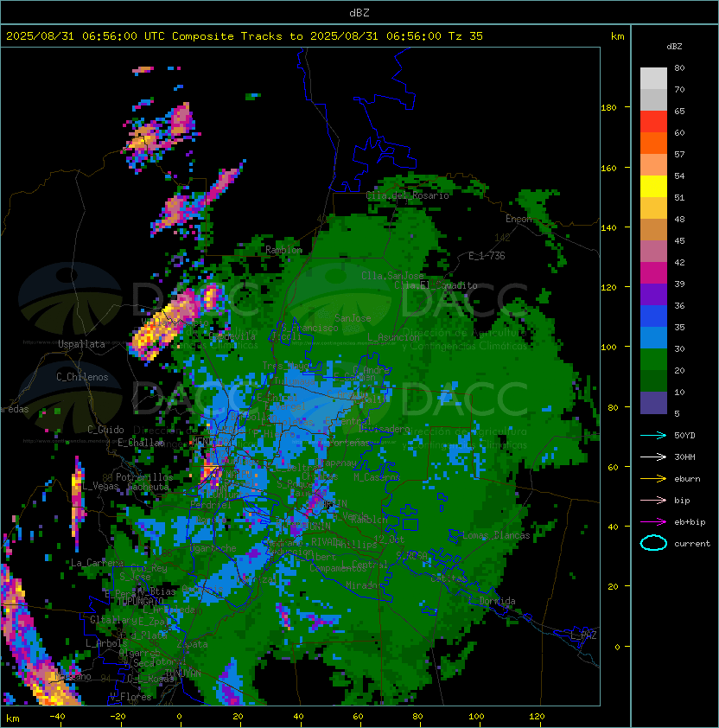The height and width of the screenshot is (728, 719).
Task: Select the light gray 70–80 dBZ swatch
Action: coord(653,78)
